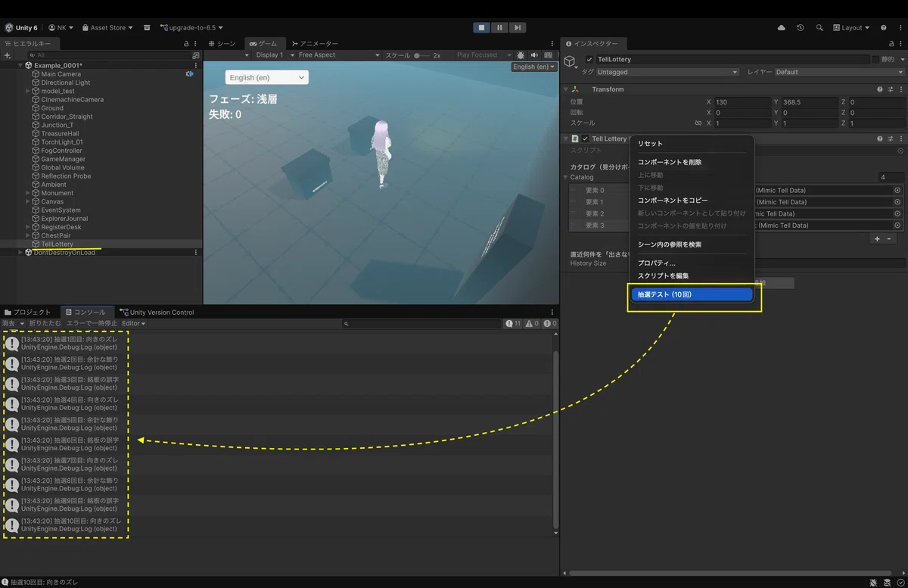Viewport: 908px width, 588px height.
Task: Open the Free Aspect dropdown
Action: pyautogui.click(x=338, y=55)
